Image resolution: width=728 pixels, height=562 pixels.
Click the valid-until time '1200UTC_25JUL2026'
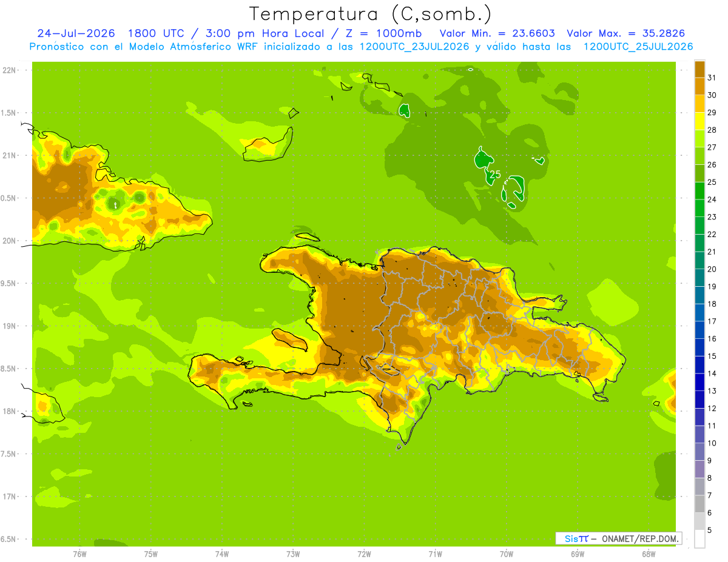[x=638, y=47]
